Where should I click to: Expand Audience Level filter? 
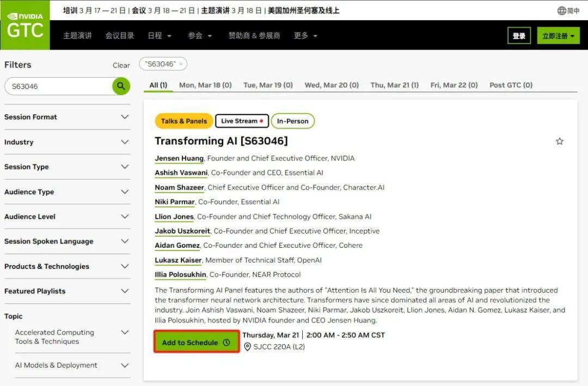click(67, 217)
